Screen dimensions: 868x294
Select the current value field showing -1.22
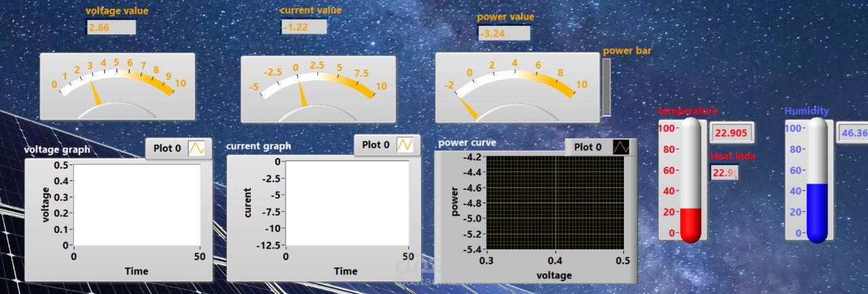(x=304, y=26)
